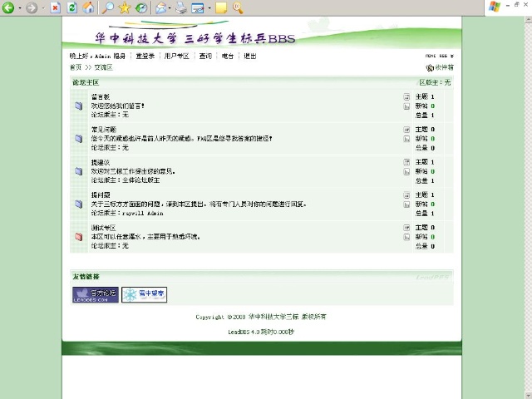Go to 首页 breadcrumb link

[76, 67]
